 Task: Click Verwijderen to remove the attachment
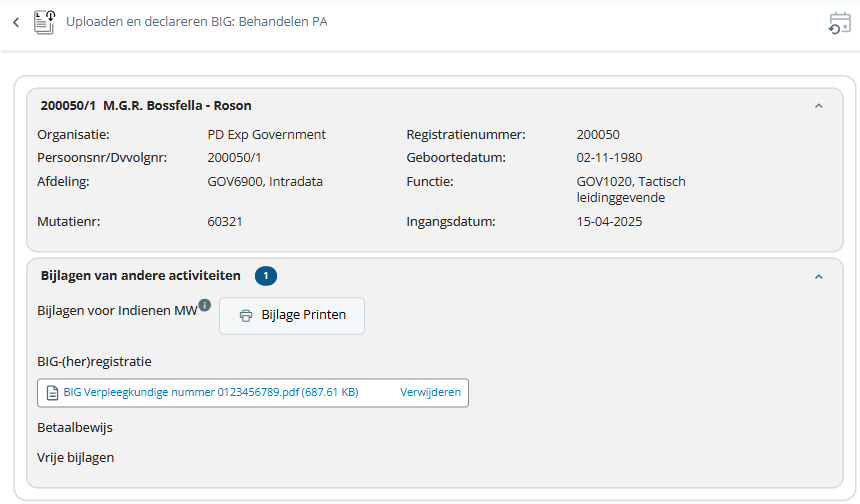click(431, 393)
